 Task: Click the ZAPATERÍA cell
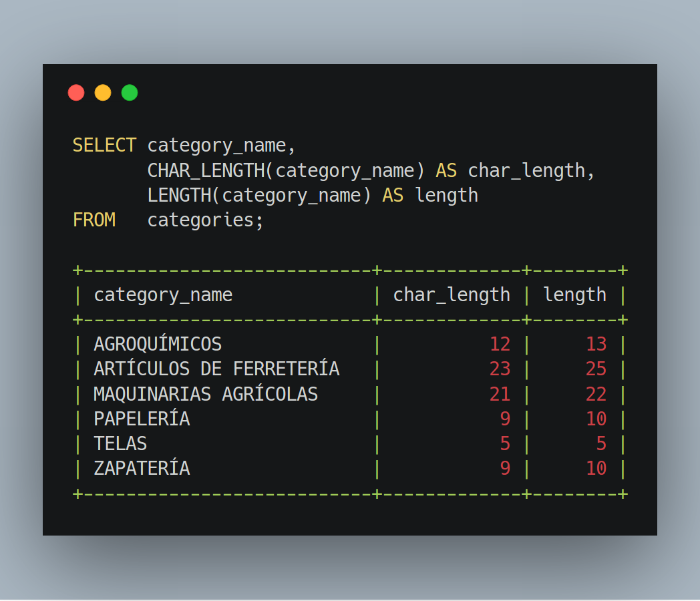(x=142, y=468)
